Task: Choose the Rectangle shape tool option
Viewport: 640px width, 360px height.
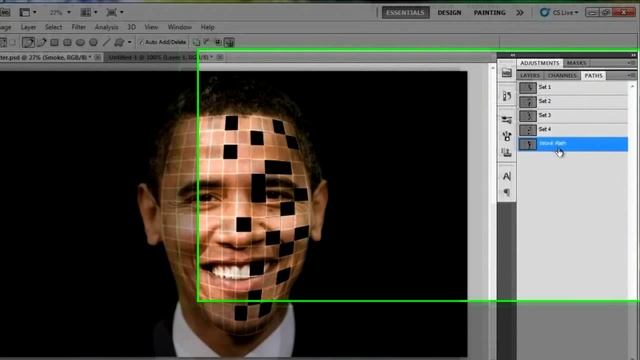Action: (54, 42)
